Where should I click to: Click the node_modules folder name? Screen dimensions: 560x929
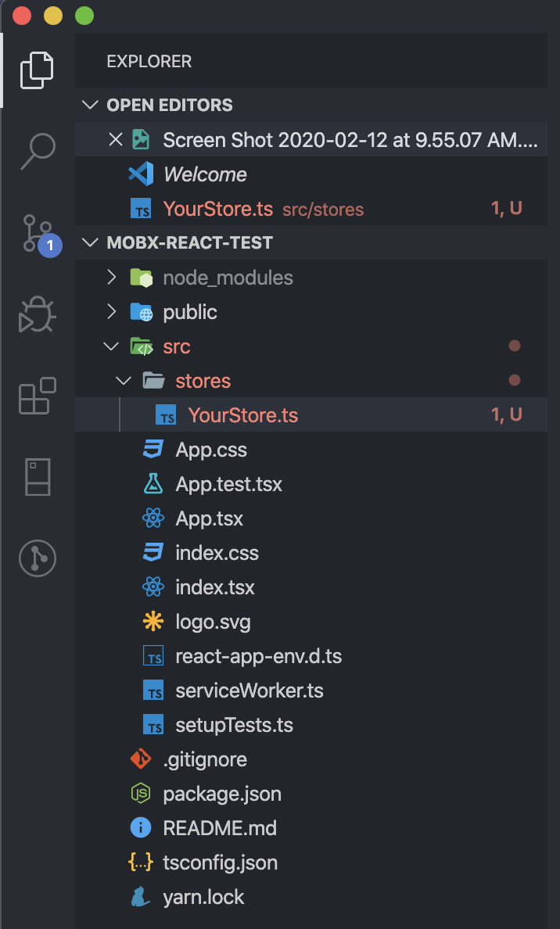click(228, 278)
